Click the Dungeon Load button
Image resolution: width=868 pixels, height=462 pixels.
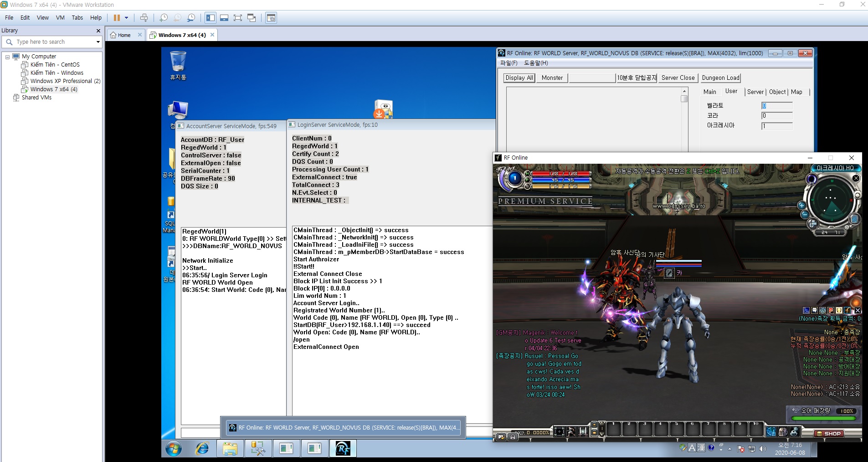click(720, 78)
